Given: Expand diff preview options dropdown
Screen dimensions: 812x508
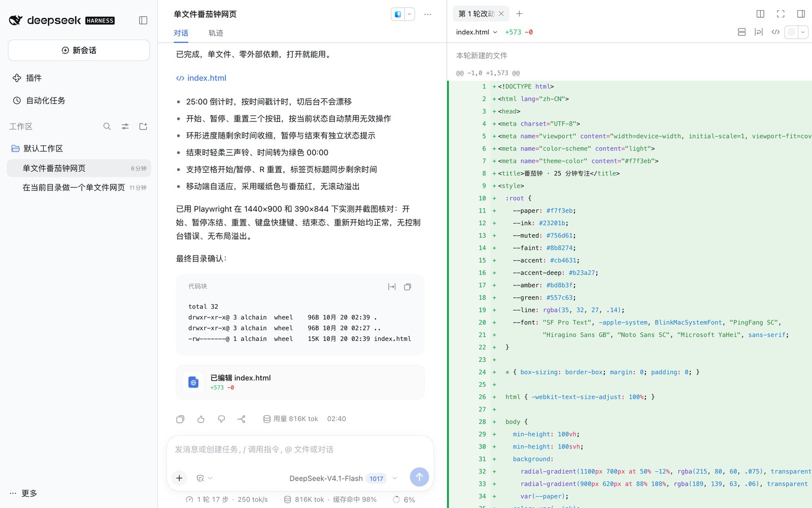Looking at the screenshot, I should click(x=803, y=32).
